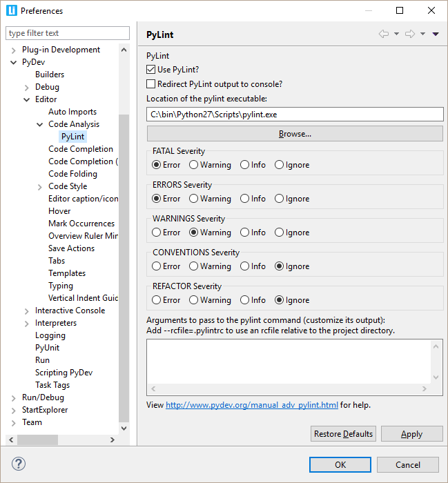Click arguments area scroll up arrow
The image size is (448, 483).
436,346
